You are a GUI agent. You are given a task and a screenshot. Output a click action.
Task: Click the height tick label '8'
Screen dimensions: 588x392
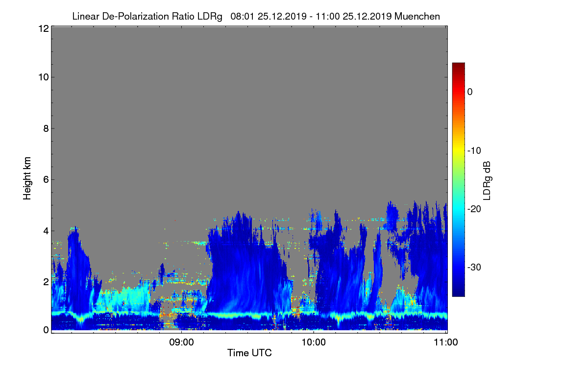coord(45,129)
